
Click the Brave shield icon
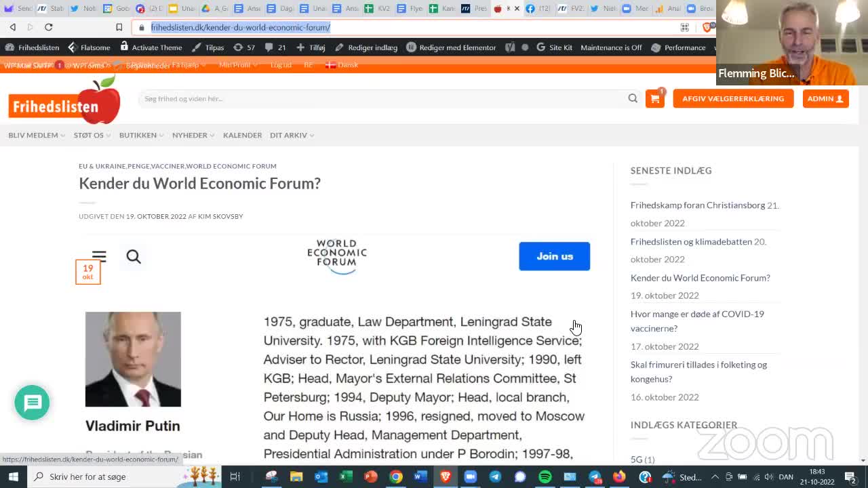(707, 27)
